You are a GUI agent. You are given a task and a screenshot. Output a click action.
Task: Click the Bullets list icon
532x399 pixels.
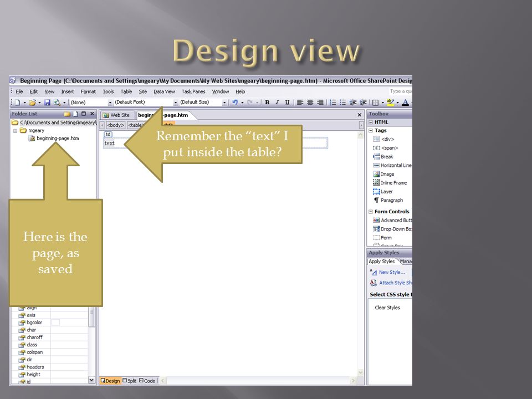tap(343, 102)
